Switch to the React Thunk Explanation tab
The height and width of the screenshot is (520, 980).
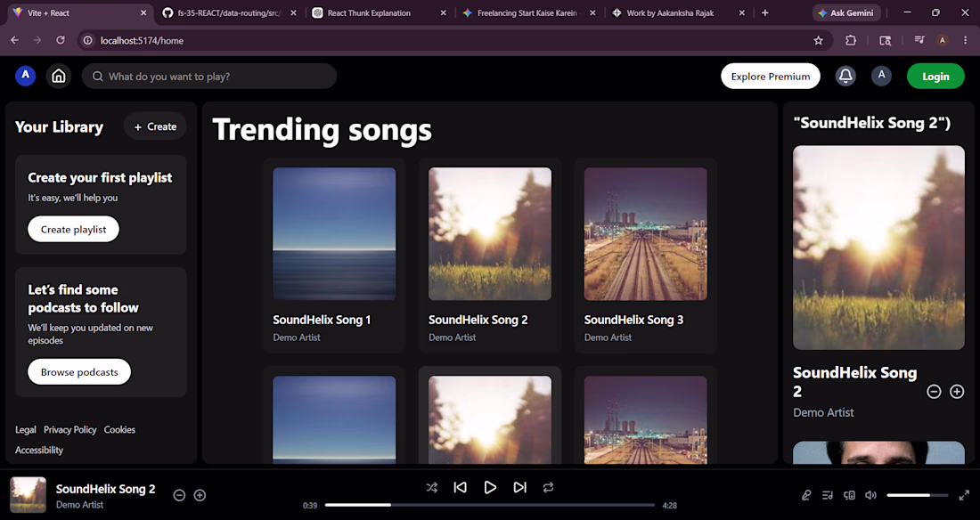point(380,12)
